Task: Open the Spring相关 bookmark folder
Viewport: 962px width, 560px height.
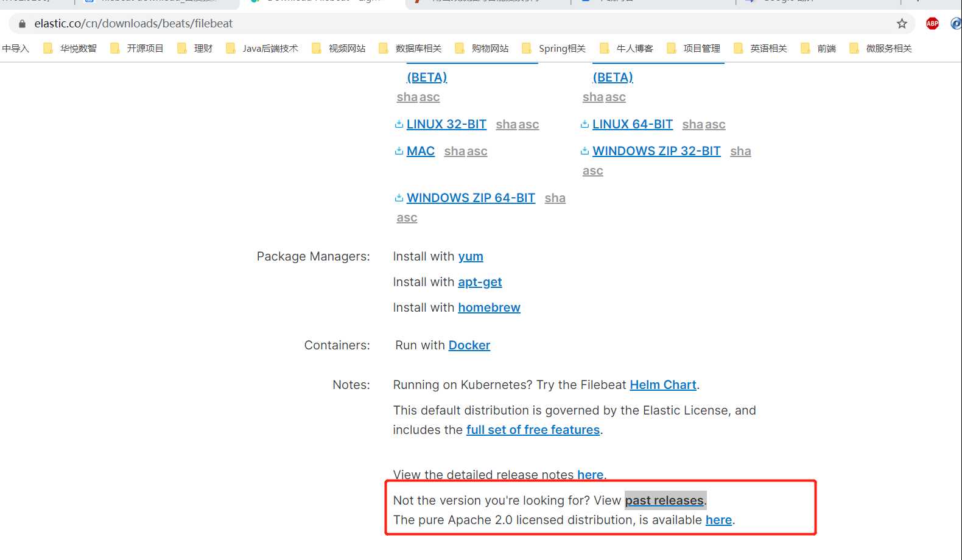Action: click(x=554, y=48)
